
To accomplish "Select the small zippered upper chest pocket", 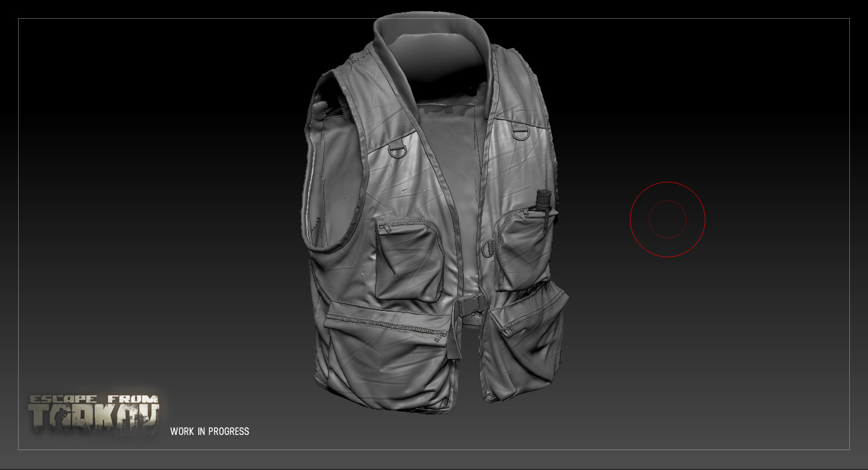I will (x=409, y=258).
